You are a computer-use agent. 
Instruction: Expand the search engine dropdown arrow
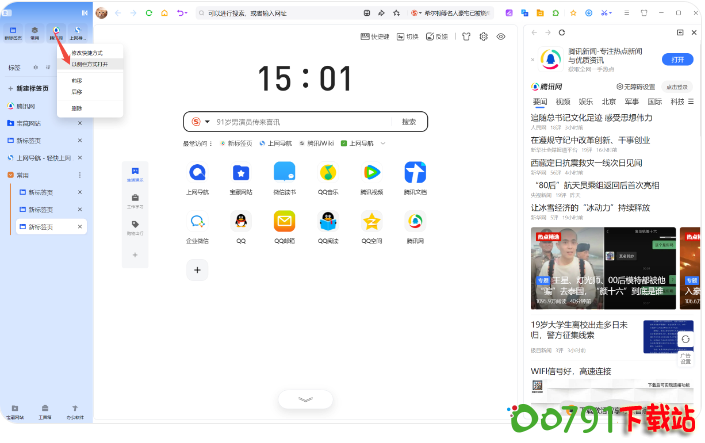pyautogui.click(x=207, y=122)
